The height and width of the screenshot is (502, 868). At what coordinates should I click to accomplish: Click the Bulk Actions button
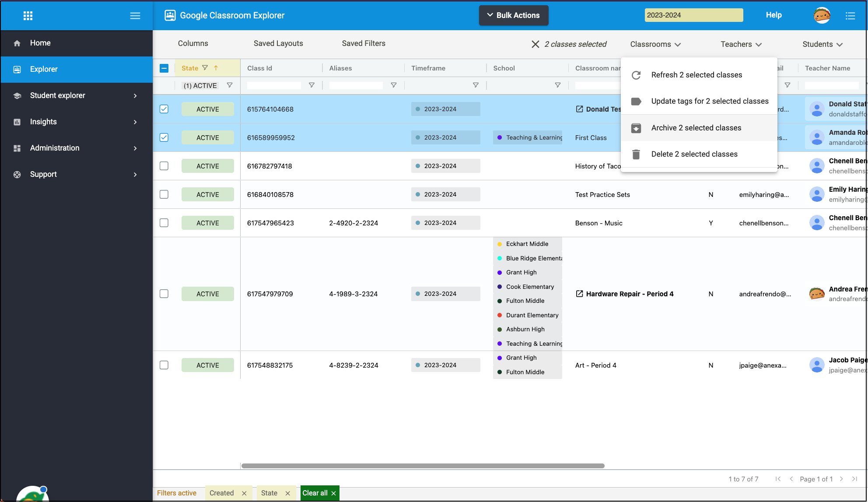coord(513,15)
